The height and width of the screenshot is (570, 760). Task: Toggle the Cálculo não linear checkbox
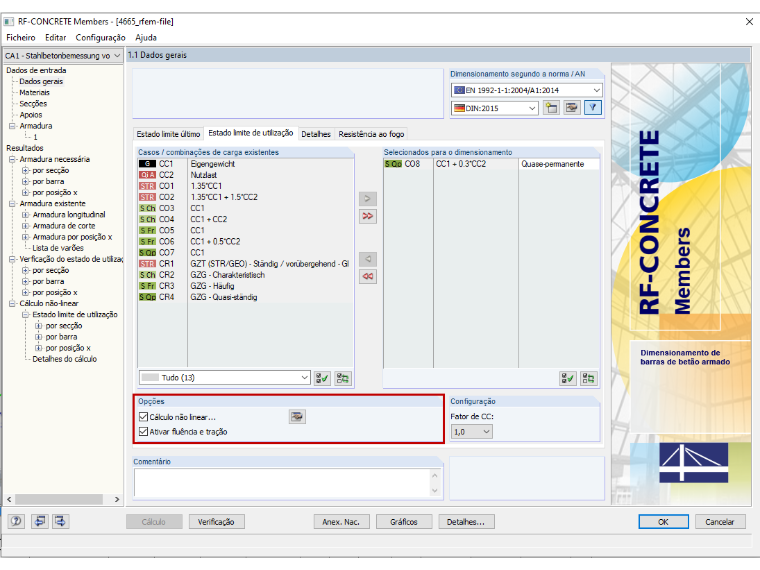pos(143,417)
